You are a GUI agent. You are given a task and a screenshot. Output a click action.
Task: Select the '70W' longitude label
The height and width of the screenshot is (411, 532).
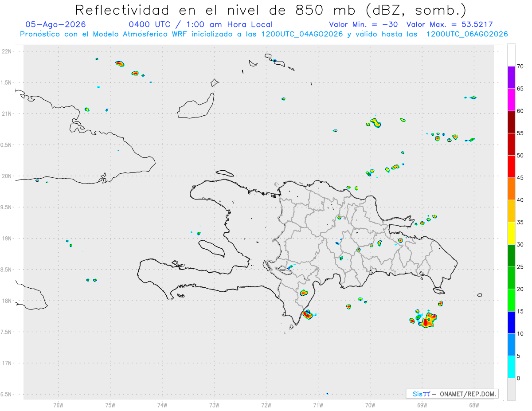(x=370, y=405)
